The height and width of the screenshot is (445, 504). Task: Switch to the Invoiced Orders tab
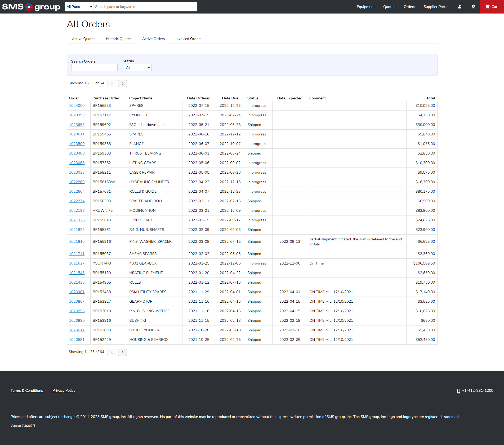point(188,39)
